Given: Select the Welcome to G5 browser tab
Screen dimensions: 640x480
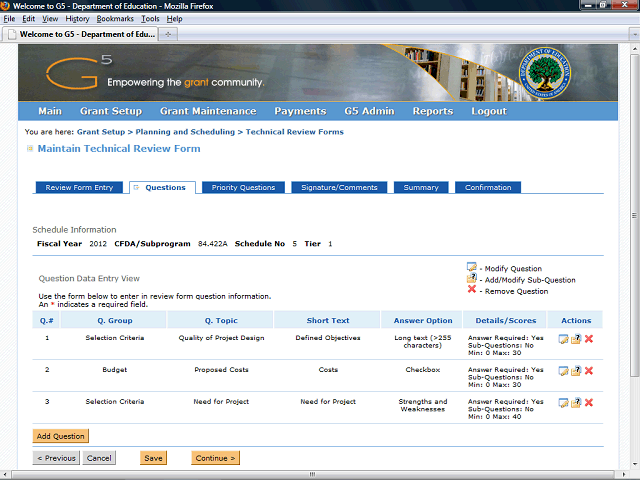Looking at the screenshot, I should 80,34.
